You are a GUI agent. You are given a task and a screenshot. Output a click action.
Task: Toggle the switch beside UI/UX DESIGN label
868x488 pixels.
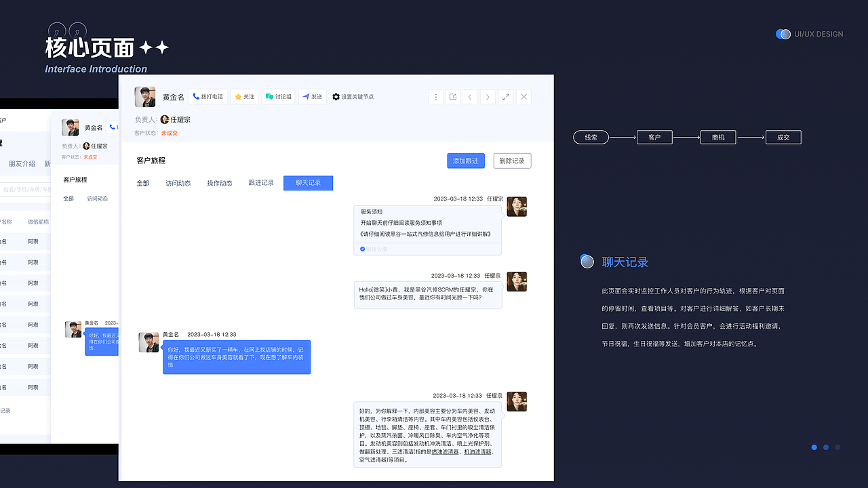(783, 34)
